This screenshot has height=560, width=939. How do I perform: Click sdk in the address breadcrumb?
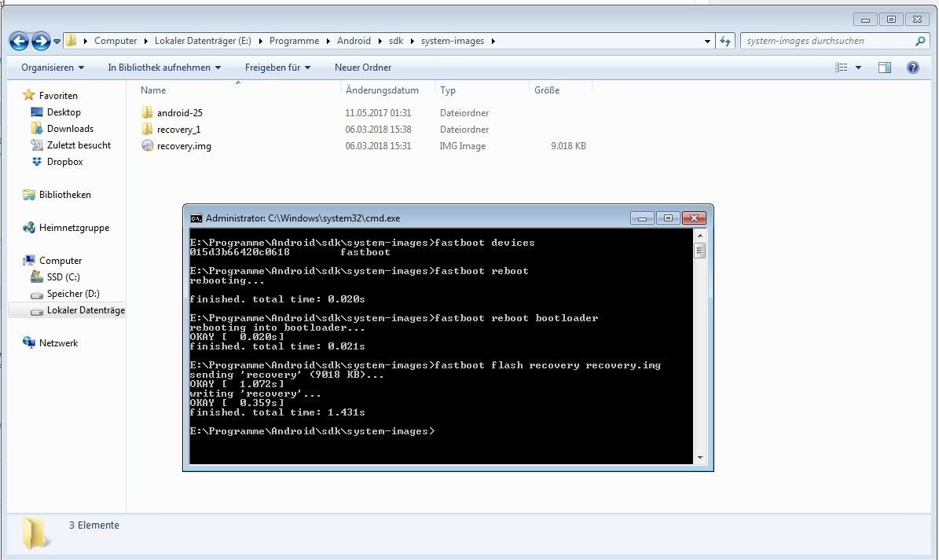[x=396, y=41]
